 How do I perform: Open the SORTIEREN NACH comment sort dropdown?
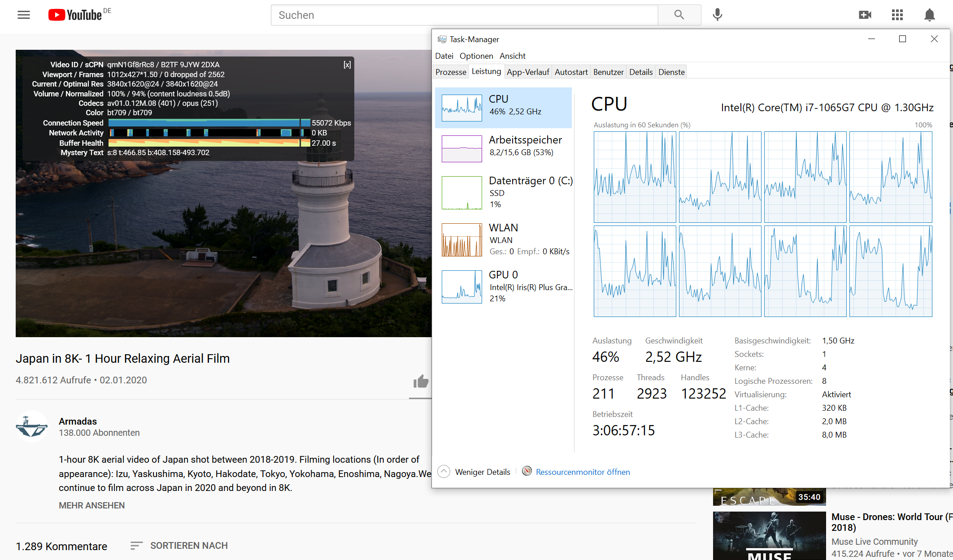(x=179, y=546)
